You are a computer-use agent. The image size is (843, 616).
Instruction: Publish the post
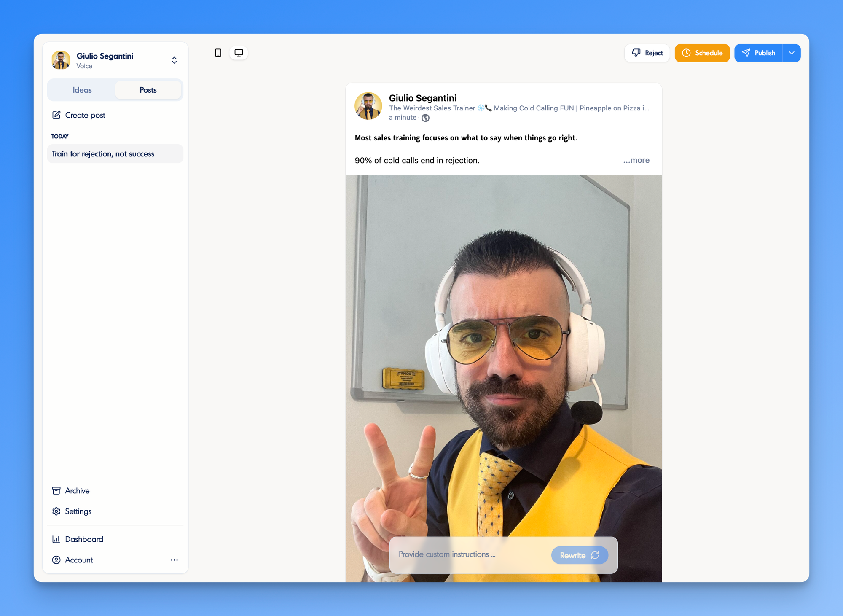[758, 53]
